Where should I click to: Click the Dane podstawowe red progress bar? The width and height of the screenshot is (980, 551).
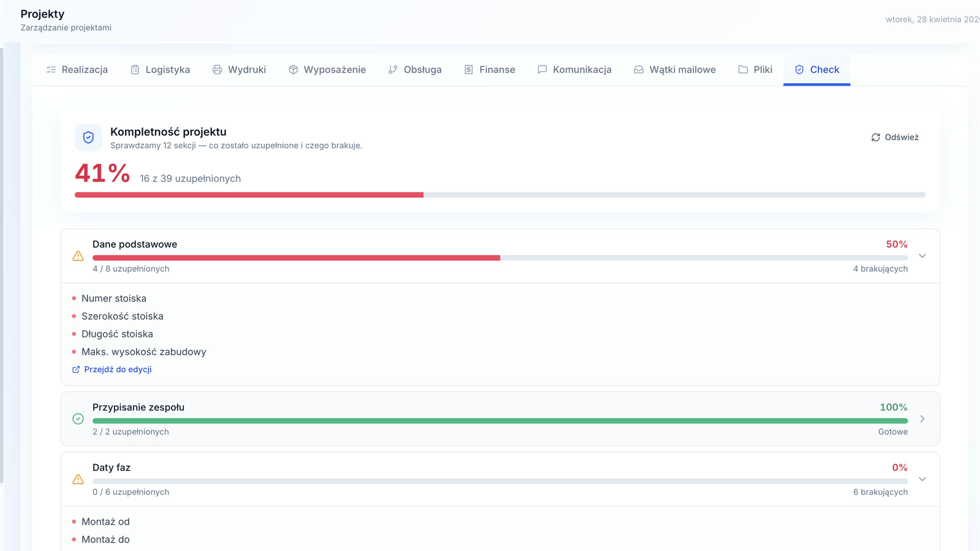pos(500,258)
